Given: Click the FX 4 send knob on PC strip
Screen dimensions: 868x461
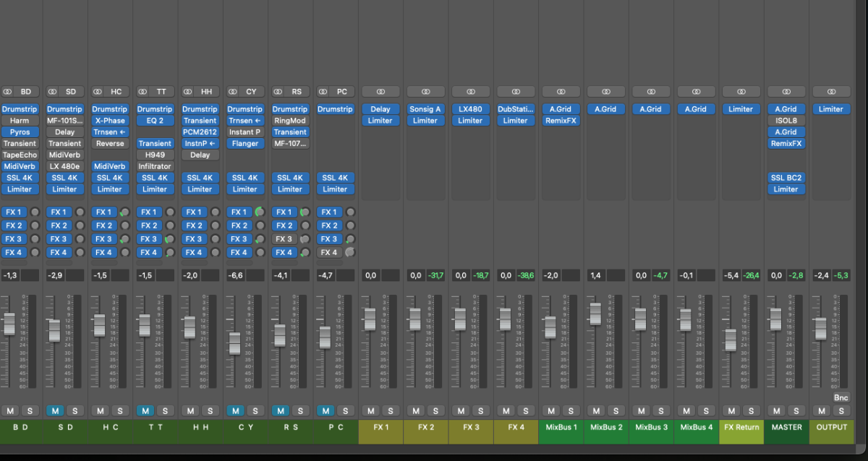Looking at the screenshot, I should tap(350, 252).
